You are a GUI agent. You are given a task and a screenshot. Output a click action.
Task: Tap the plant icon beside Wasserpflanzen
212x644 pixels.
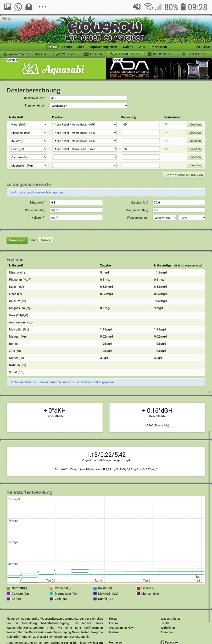[x=5, y=54]
